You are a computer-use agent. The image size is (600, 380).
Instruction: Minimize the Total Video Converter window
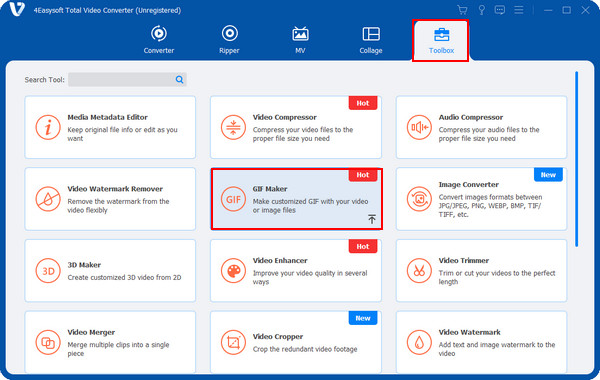click(548, 10)
